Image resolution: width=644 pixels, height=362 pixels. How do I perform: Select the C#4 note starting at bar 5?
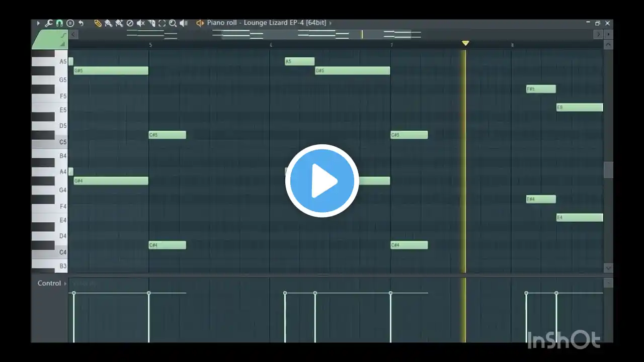(168, 245)
